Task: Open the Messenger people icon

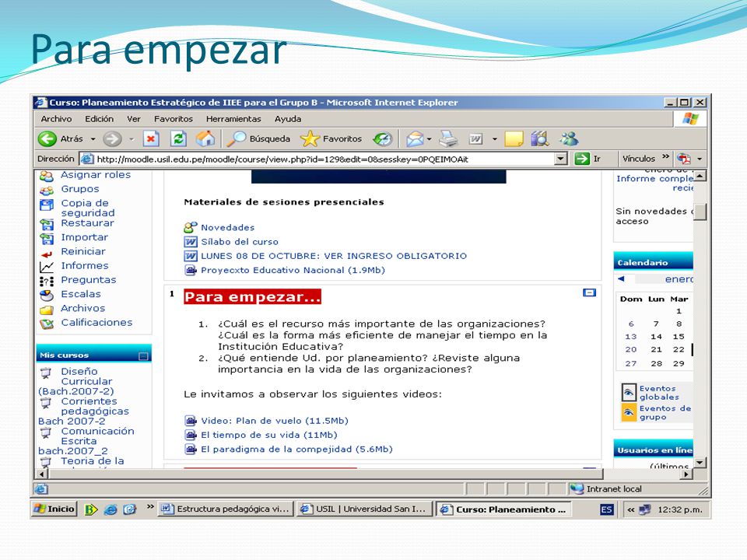Action: [569, 139]
